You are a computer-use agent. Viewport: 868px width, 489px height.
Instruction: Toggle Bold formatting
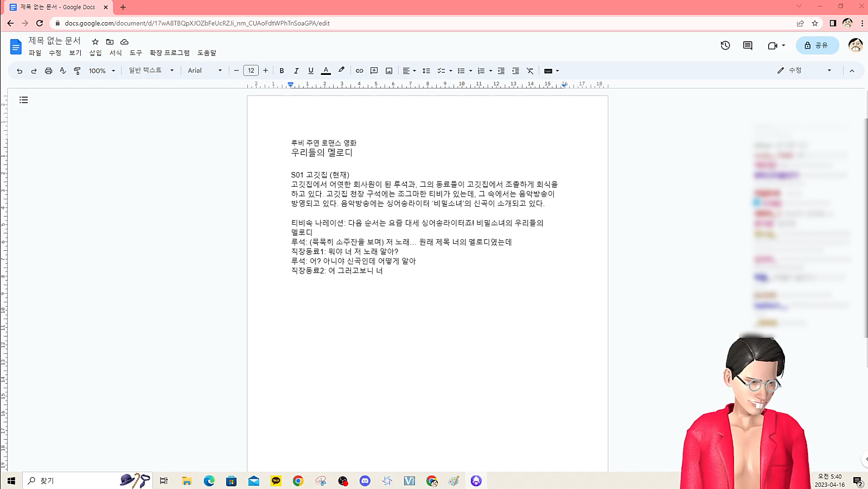point(282,71)
